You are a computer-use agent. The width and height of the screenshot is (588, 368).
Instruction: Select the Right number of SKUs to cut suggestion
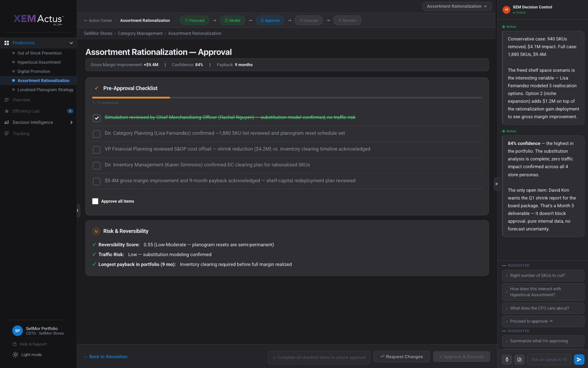coord(543,275)
